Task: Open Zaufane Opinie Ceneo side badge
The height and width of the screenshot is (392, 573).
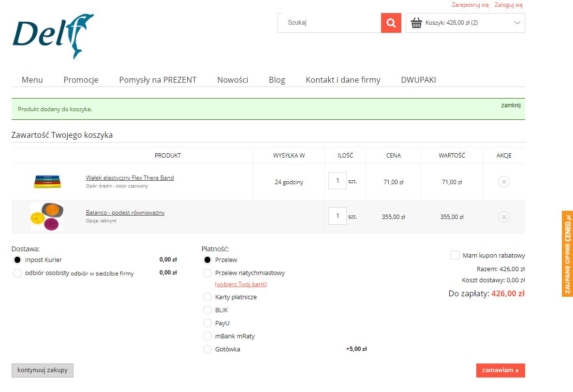Action: point(567,254)
